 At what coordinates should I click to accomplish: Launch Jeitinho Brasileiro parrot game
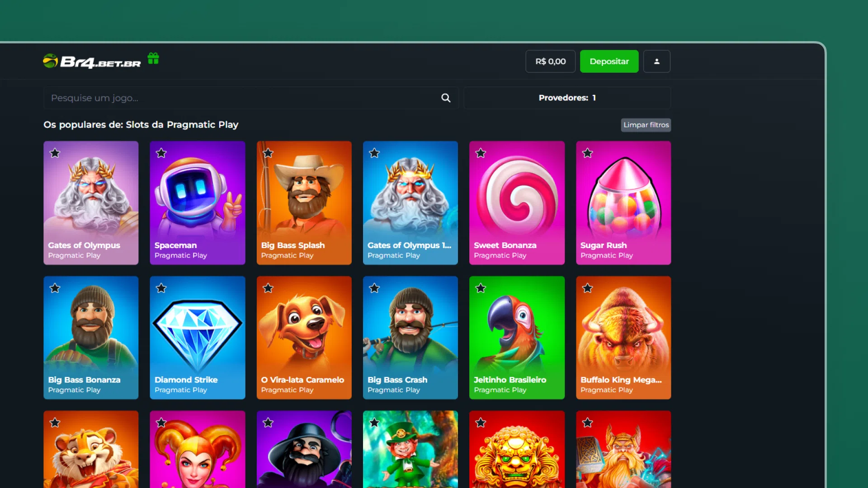pos(517,338)
